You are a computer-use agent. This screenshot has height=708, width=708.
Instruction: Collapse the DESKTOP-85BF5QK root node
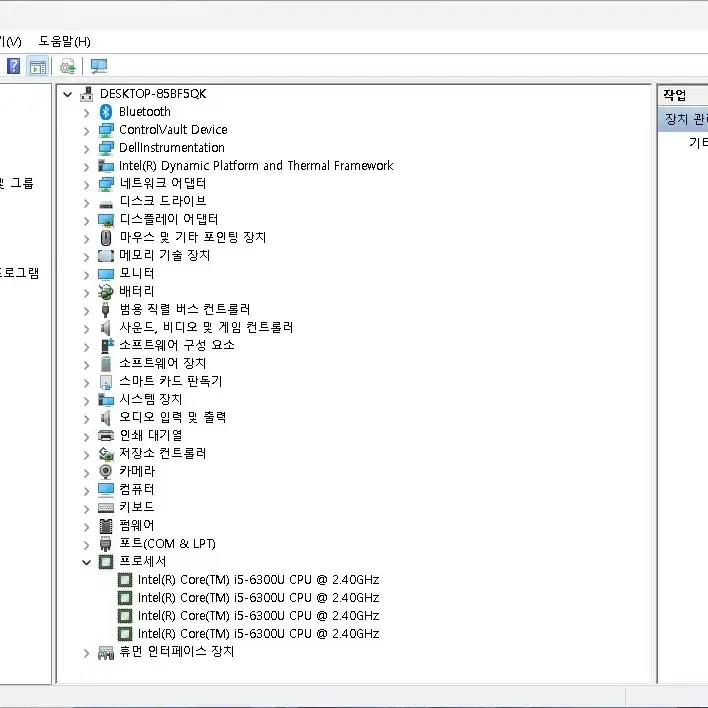pos(68,94)
